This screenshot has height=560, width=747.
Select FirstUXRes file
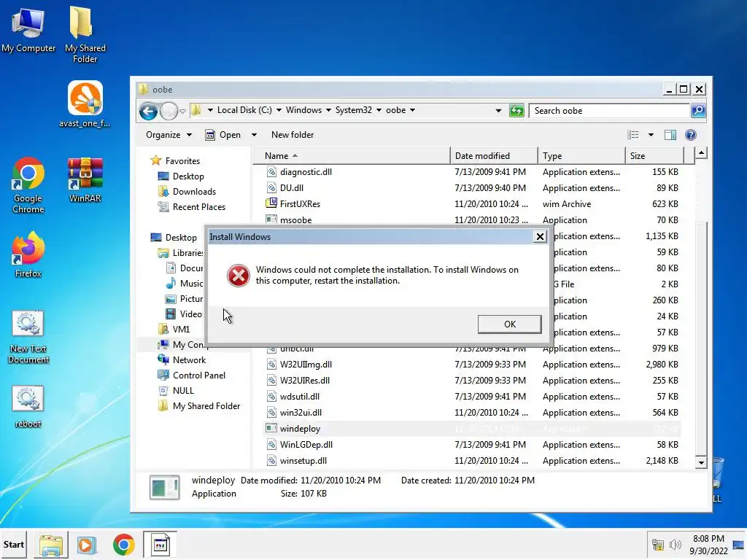[472, 204]
